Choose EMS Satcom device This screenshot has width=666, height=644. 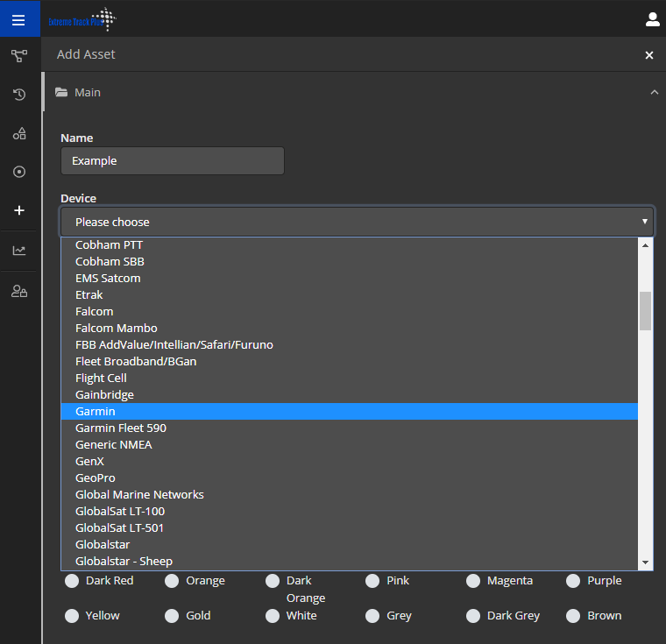coord(349,279)
